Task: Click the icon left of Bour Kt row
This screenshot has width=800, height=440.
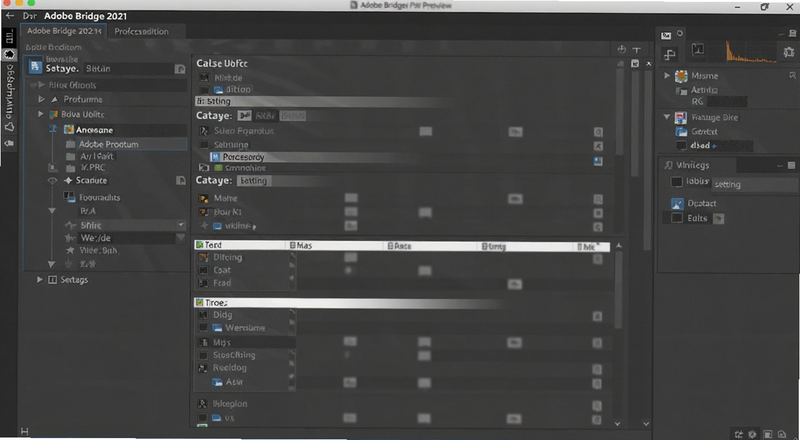Action: pos(204,212)
